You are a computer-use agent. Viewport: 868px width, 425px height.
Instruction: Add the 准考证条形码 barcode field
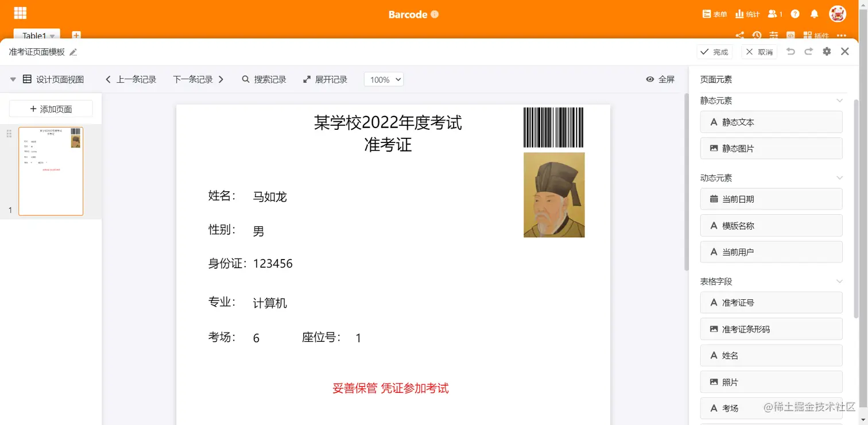point(771,329)
